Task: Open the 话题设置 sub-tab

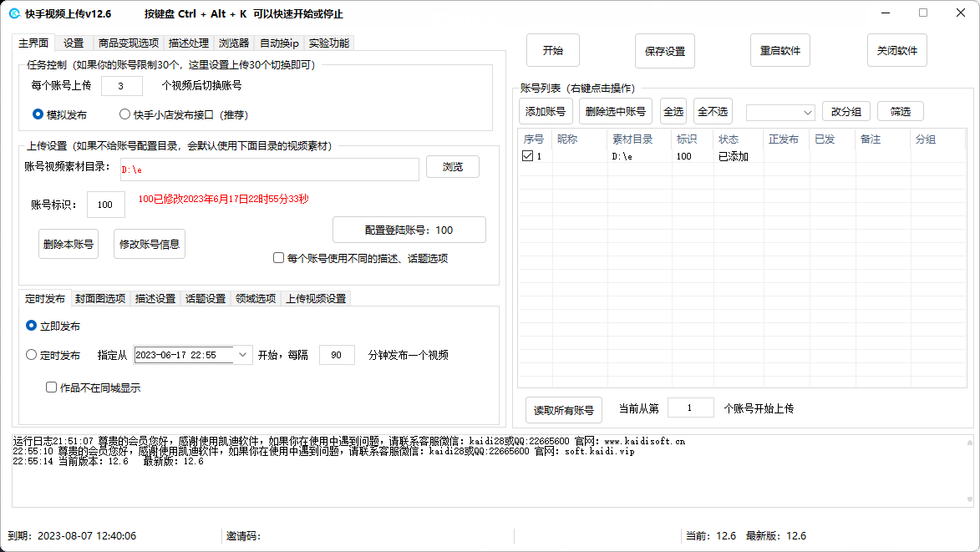Action: [205, 298]
